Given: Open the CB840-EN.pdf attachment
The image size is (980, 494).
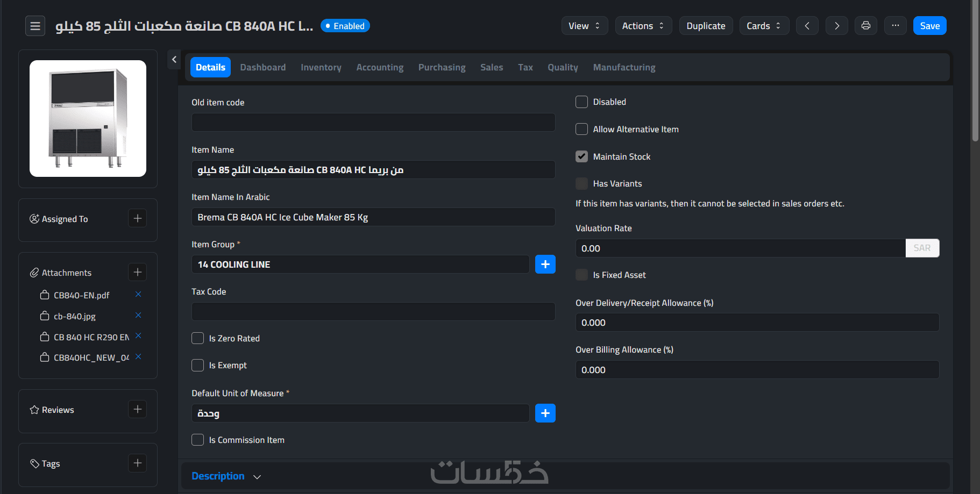Looking at the screenshot, I should [x=82, y=295].
